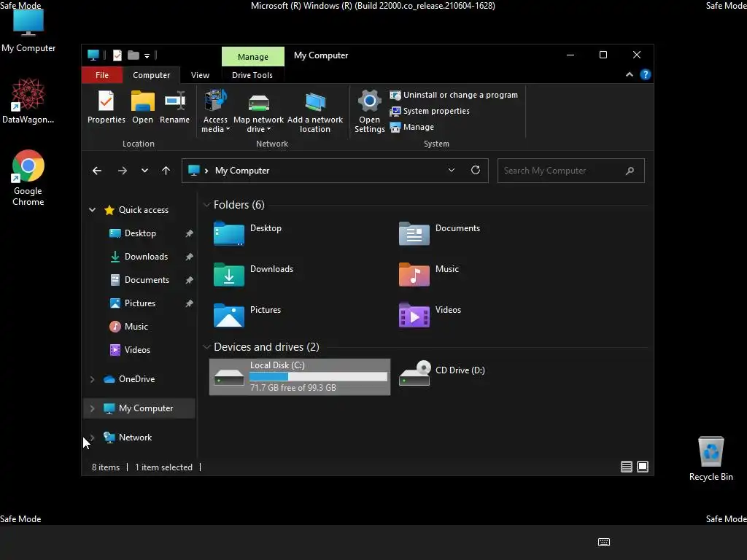Collapse the Devices and drives group
Viewport: 747px width, 560px height.
click(x=206, y=347)
